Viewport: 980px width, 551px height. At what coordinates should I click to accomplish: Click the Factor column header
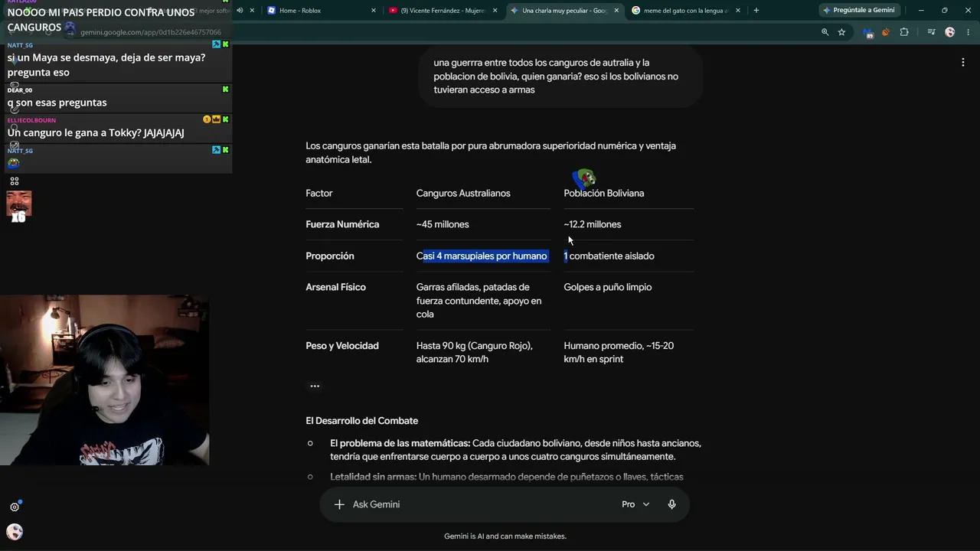pyautogui.click(x=319, y=194)
